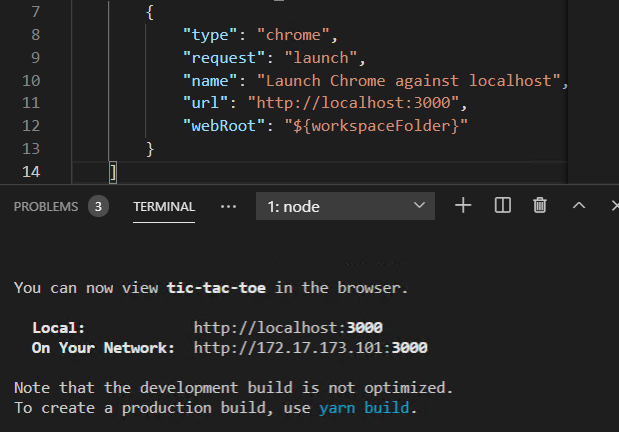Click the "chrome" value in the editor
This screenshot has width=619, height=432.
293,35
